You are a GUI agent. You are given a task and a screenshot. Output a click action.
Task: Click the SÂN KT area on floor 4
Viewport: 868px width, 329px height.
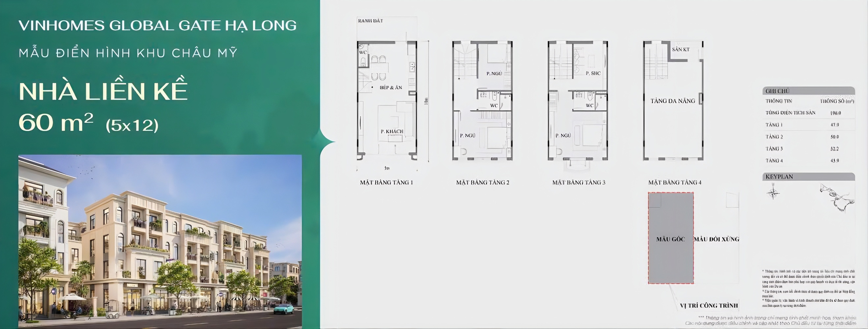point(680,49)
